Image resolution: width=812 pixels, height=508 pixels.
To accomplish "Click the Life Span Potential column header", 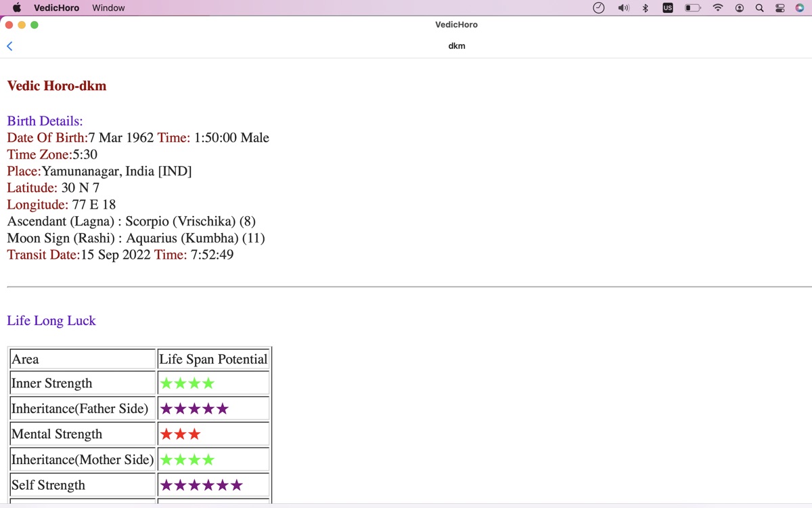I will pos(213,359).
